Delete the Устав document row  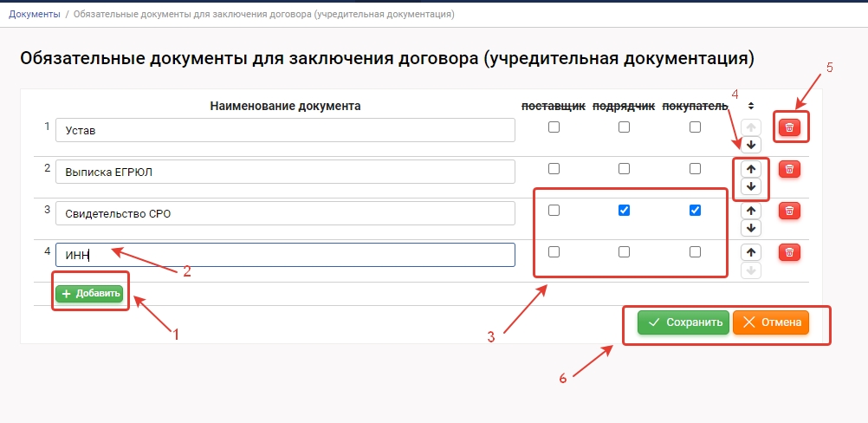788,127
